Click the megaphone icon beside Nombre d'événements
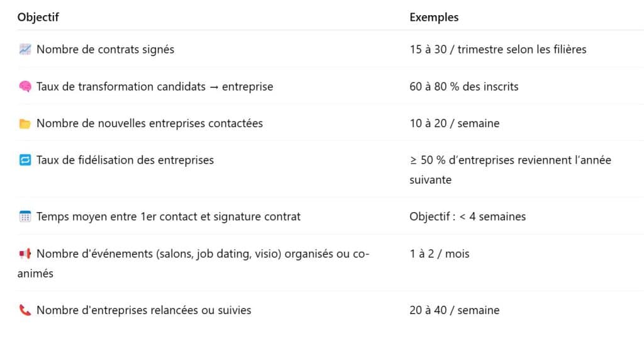 pos(25,254)
